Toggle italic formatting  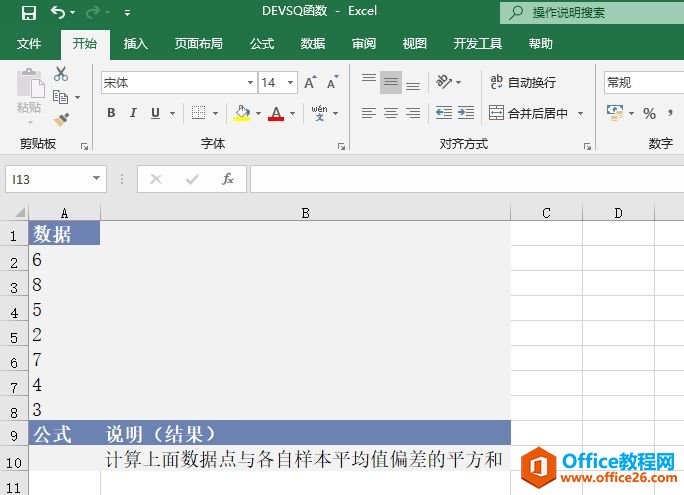click(x=133, y=113)
